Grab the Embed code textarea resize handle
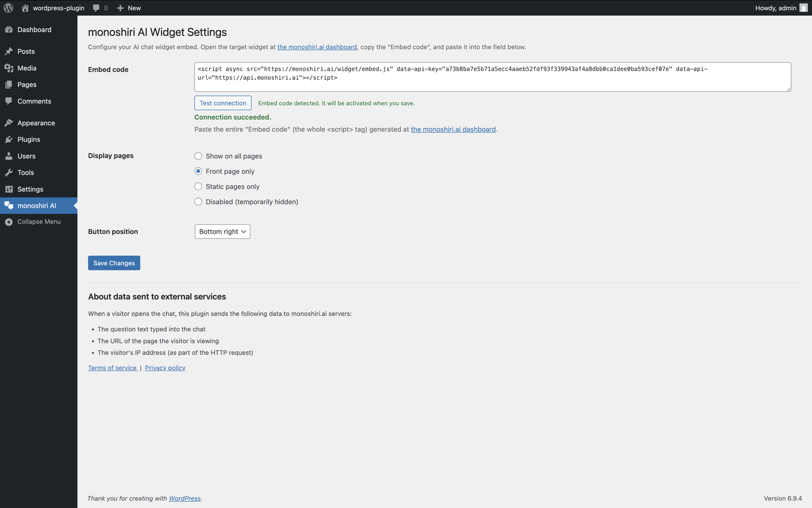812x508 pixels. [x=788, y=89]
